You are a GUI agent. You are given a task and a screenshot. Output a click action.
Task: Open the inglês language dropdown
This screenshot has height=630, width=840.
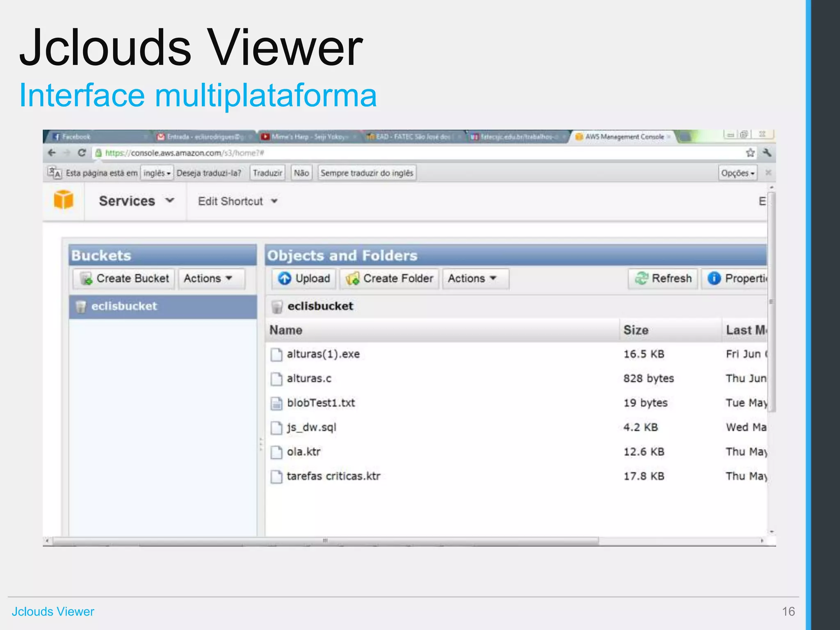(157, 173)
